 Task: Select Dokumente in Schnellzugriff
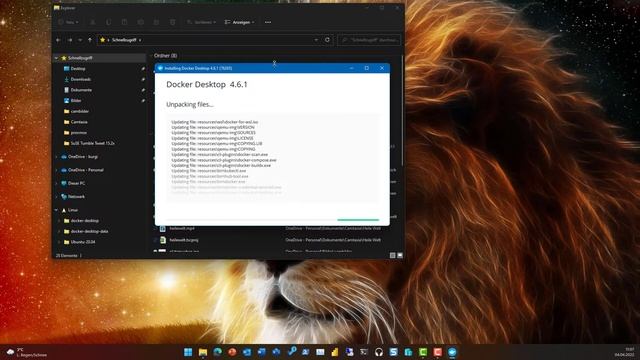[78, 90]
